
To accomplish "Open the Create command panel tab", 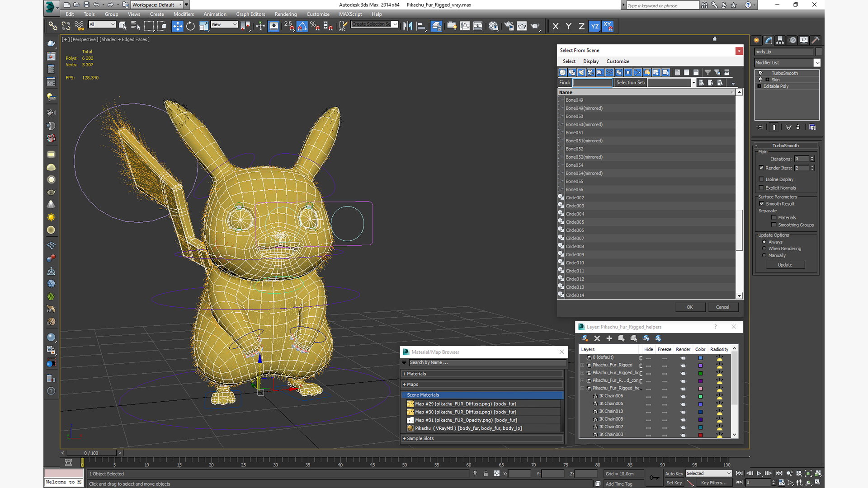I will [x=757, y=40].
